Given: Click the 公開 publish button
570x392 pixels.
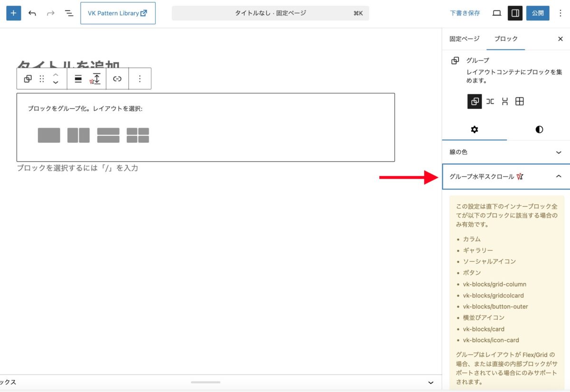Looking at the screenshot, I should 538,13.
